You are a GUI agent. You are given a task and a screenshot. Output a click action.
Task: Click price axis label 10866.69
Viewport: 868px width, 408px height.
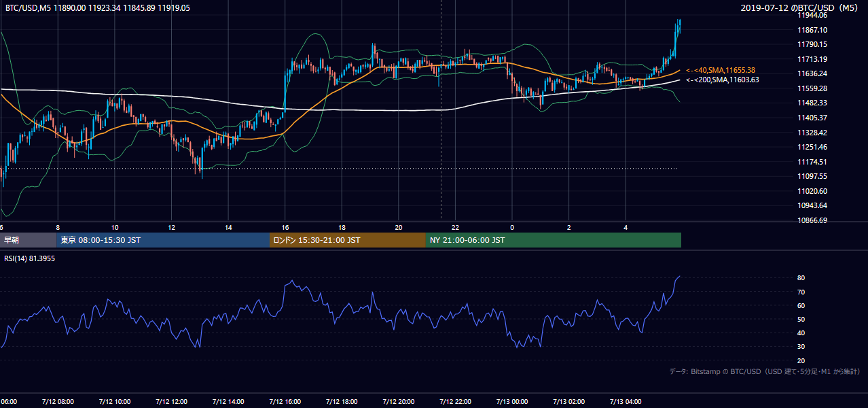coord(812,220)
